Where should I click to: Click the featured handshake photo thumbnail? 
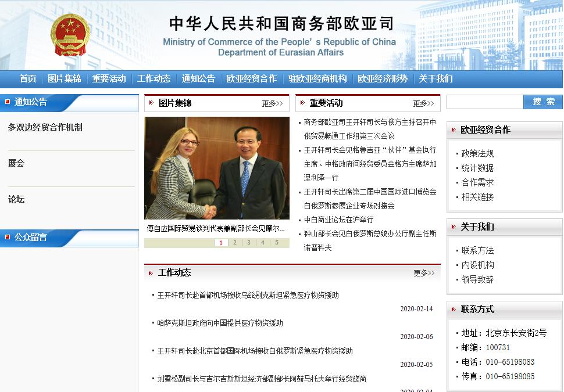click(x=216, y=167)
